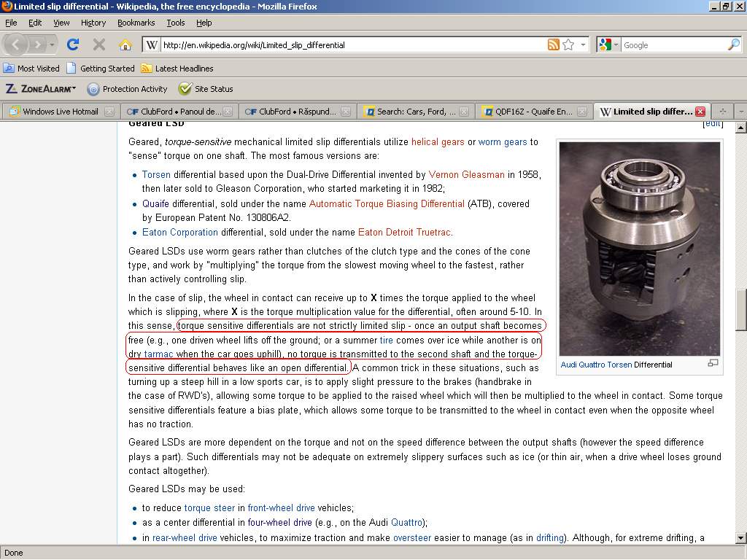Click the Home toolbar icon

point(125,44)
